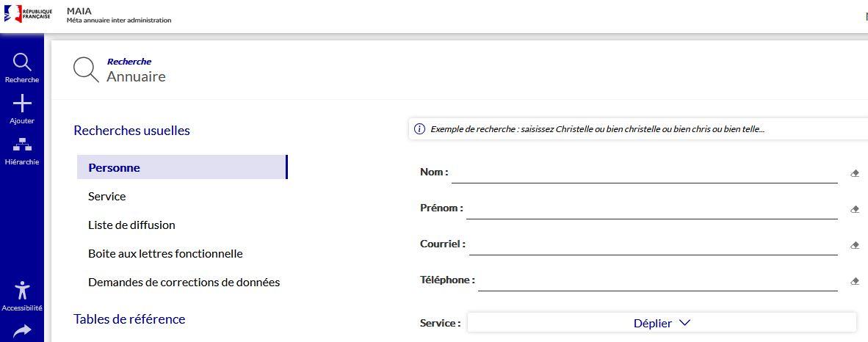Screen dimensions: 868x342
Task: Click into the Téléphone input field
Action: pyautogui.click(x=658, y=280)
